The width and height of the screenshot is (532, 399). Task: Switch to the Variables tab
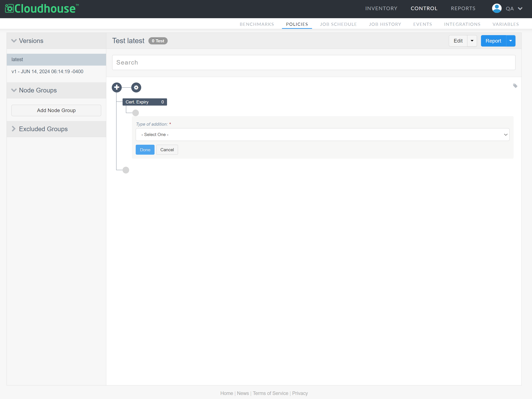(506, 24)
